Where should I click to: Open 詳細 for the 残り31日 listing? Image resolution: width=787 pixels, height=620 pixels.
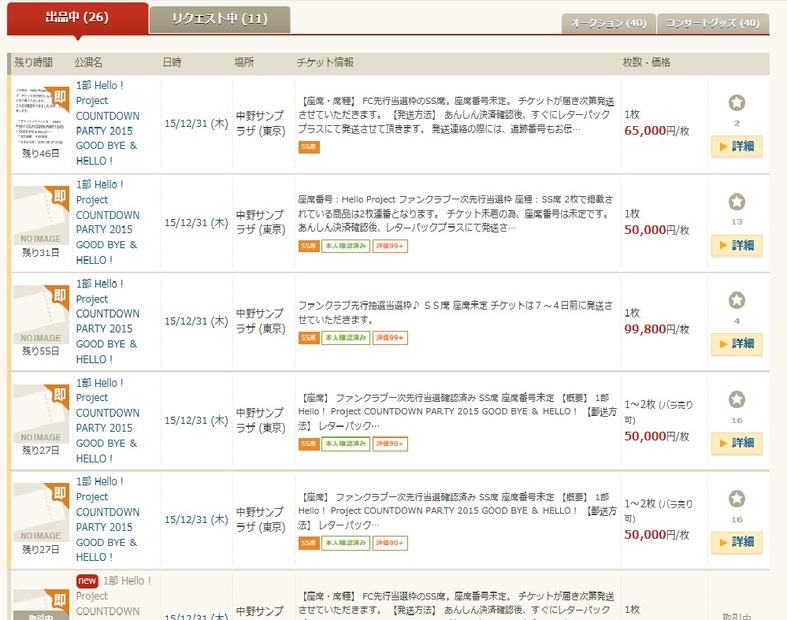pyautogui.click(x=736, y=245)
